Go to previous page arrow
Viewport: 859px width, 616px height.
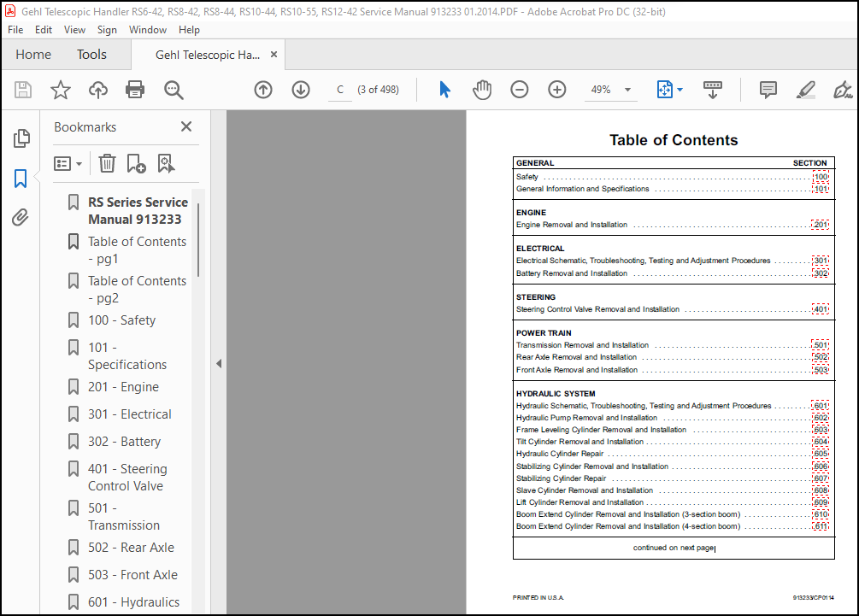click(x=263, y=90)
